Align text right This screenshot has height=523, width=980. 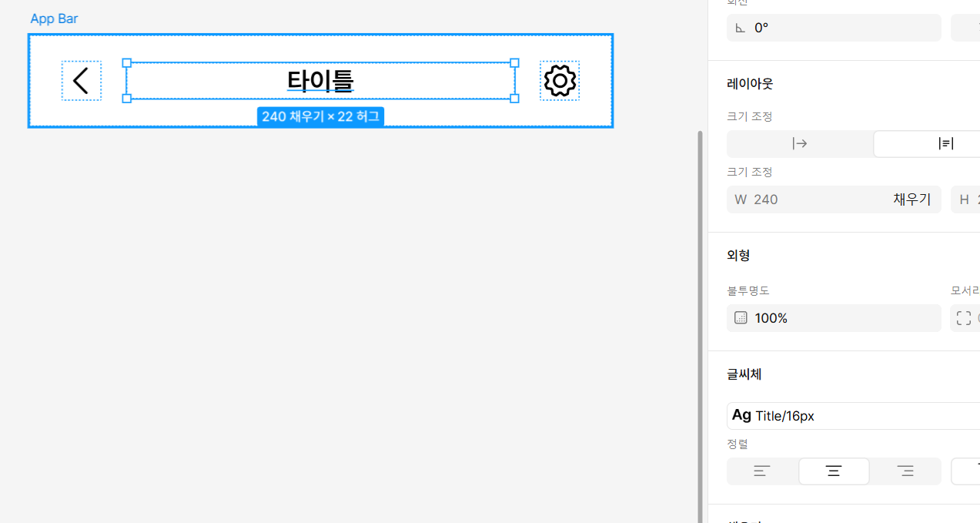click(905, 471)
